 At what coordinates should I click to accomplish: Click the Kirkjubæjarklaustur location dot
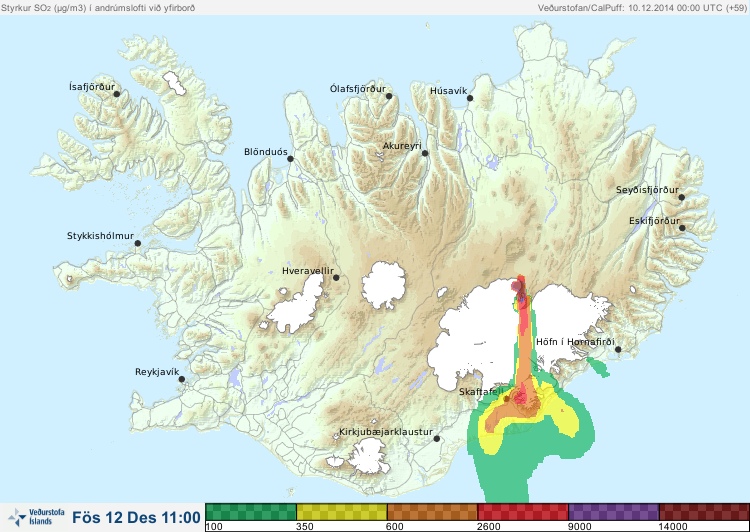tap(436, 439)
